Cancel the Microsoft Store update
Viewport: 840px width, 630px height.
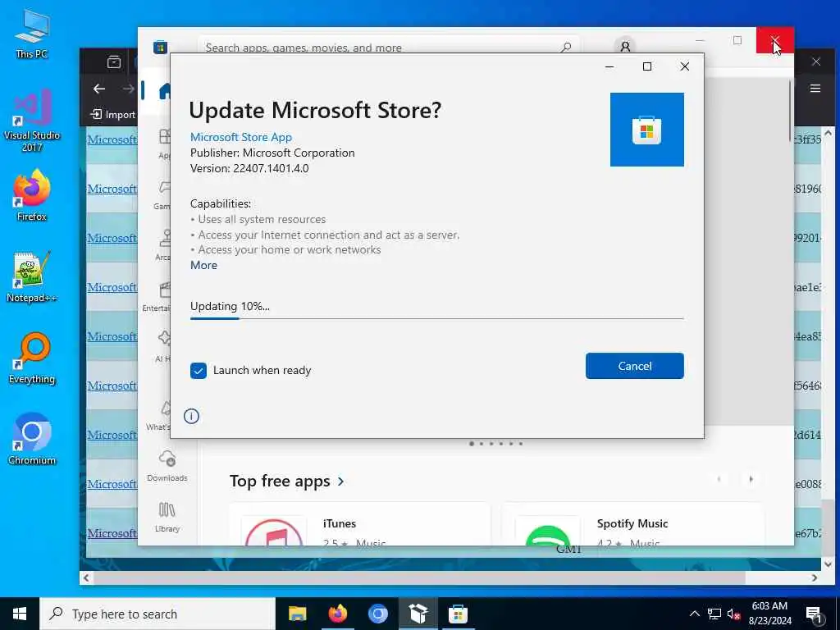(x=634, y=366)
